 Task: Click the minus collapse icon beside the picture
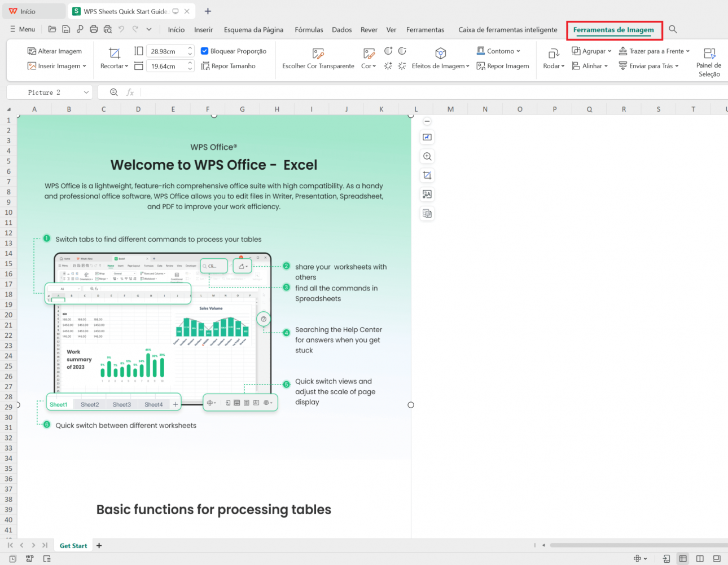[427, 121]
